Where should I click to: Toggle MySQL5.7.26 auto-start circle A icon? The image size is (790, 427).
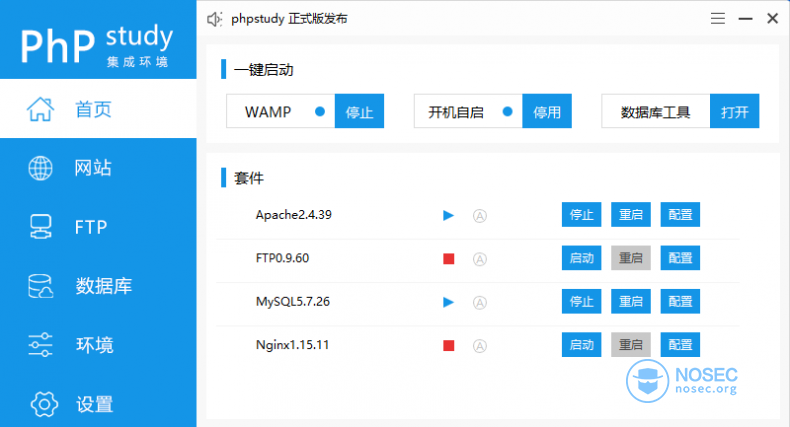click(x=480, y=303)
